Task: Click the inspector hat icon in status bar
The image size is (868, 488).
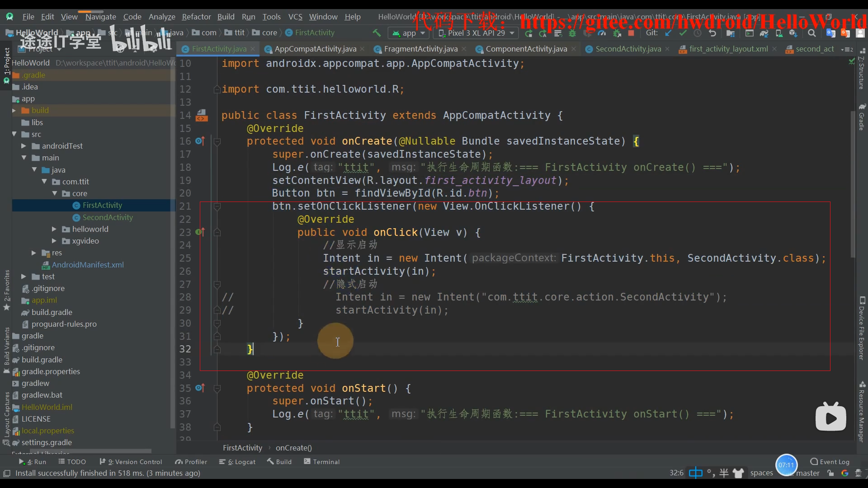Action: click(859, 473)
